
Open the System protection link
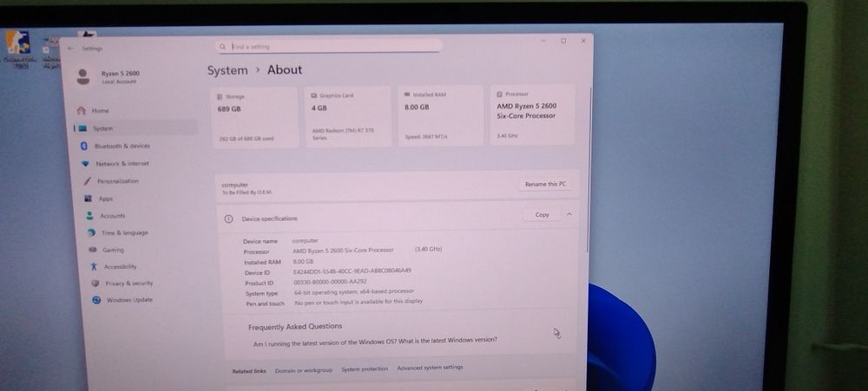[365, 368]
